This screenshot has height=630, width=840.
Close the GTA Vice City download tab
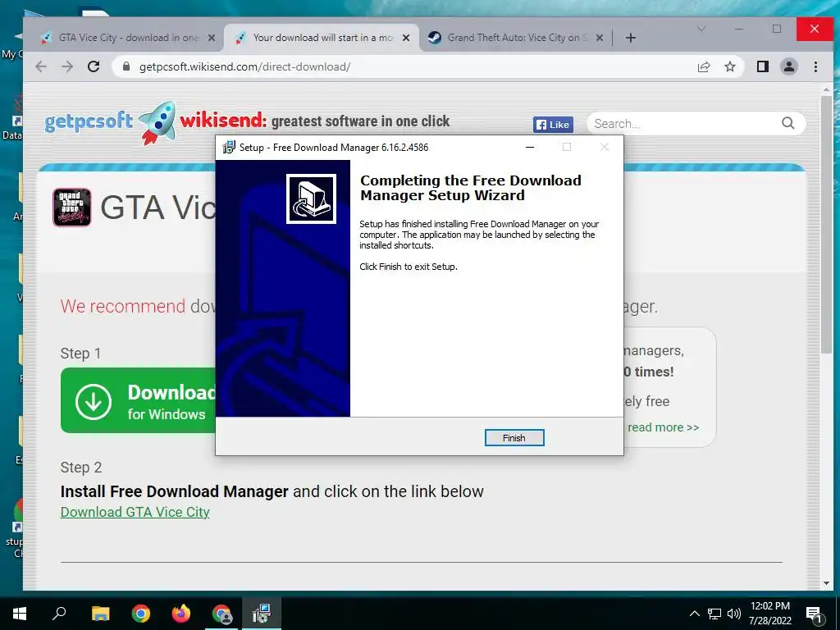[212, 38]
